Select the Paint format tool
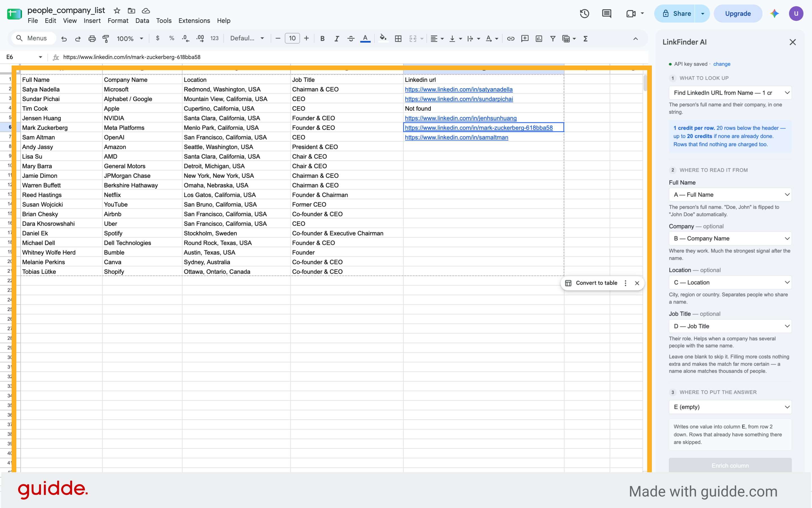 tap(106, 39)
